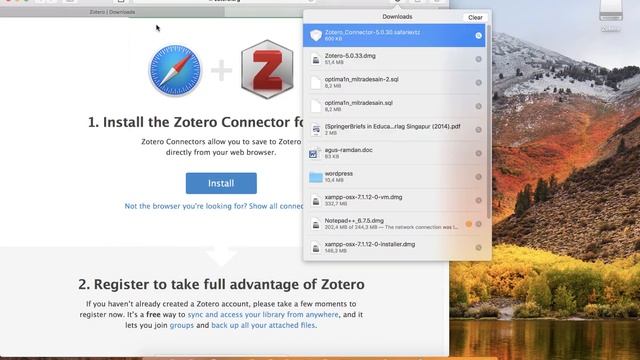Click the optima1n_mitradesain.sql file icon
Viewport: 640px width, 360px height.
pos(316,107)
